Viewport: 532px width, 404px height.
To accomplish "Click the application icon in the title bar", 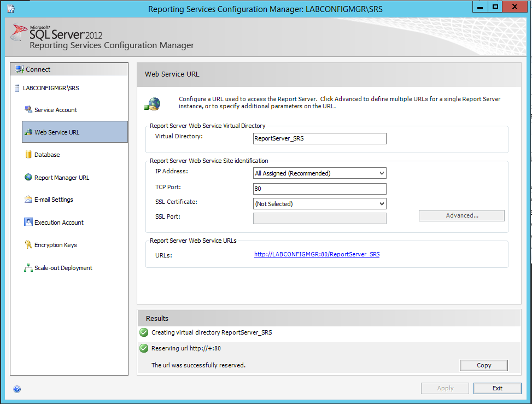I will pos(11,9).
